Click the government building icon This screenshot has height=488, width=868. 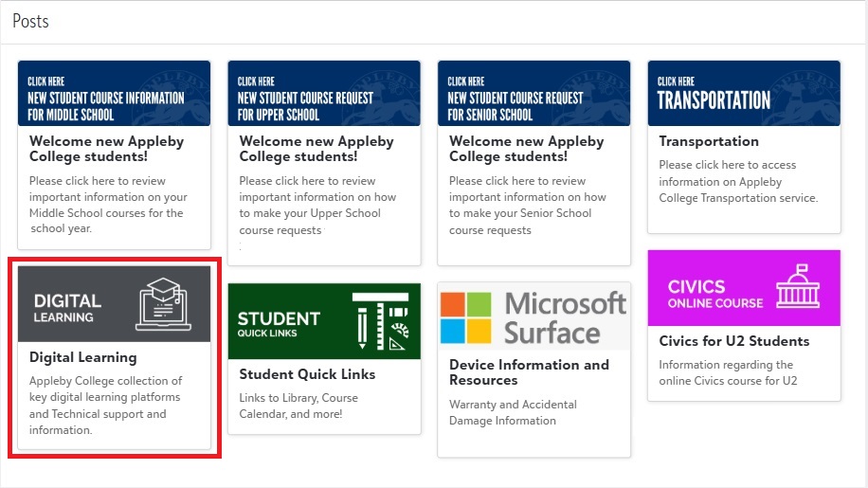[797, 288]
